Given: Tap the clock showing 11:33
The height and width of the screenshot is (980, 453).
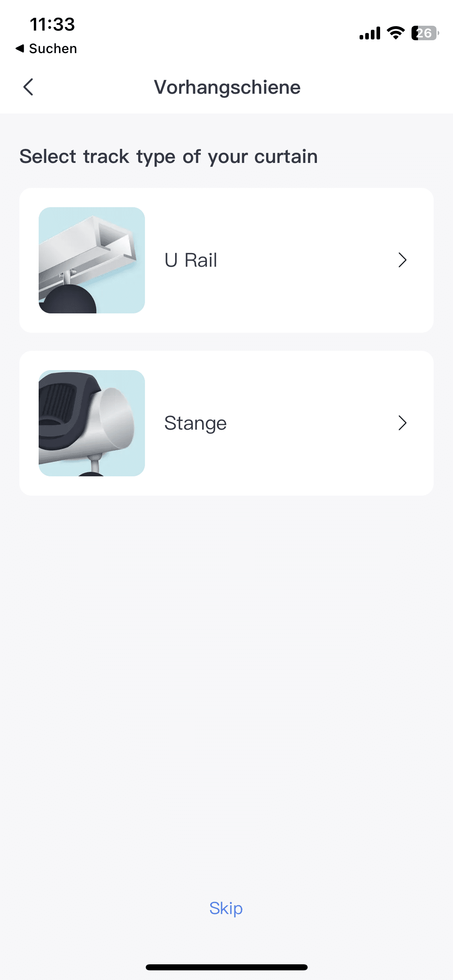Looking at the screenshot, I should click(52, 25).
